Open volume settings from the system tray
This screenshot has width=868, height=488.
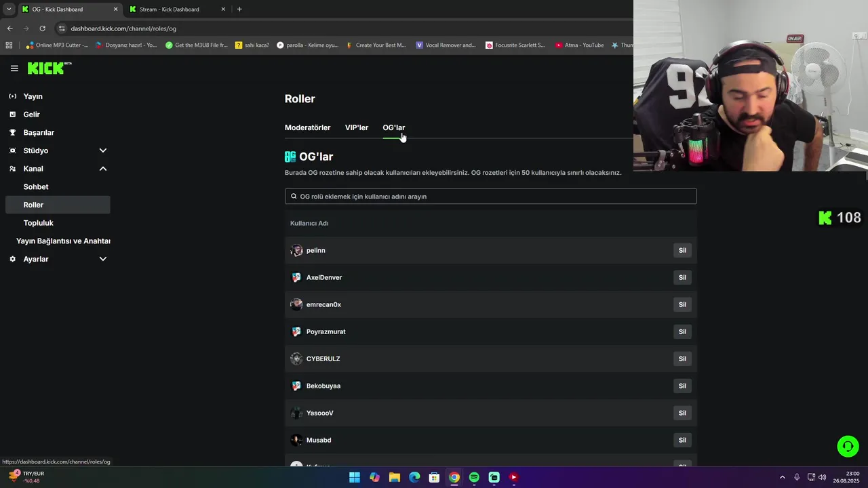pyautogui.click(x=823, y=477)
